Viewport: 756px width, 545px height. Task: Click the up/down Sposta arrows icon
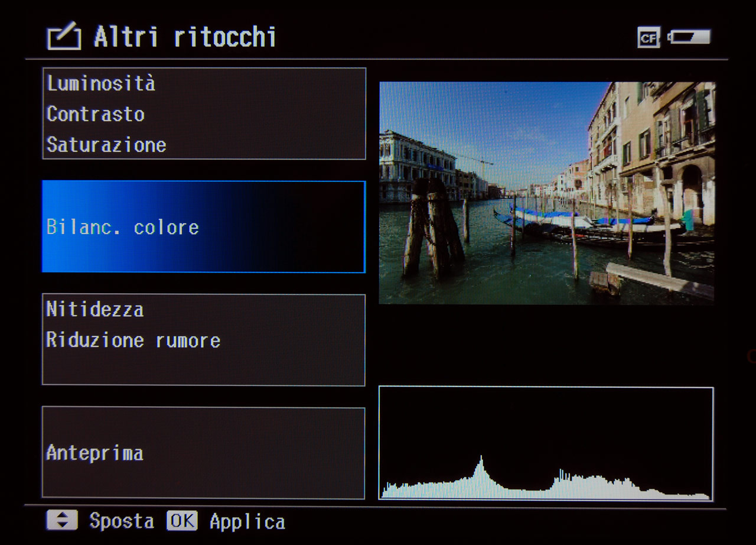pos(62,521)
